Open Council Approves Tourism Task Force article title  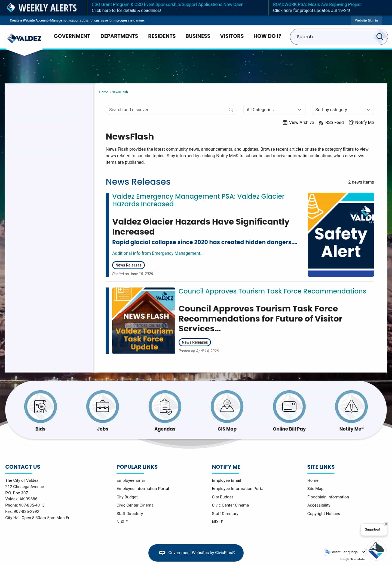[272, 291]
